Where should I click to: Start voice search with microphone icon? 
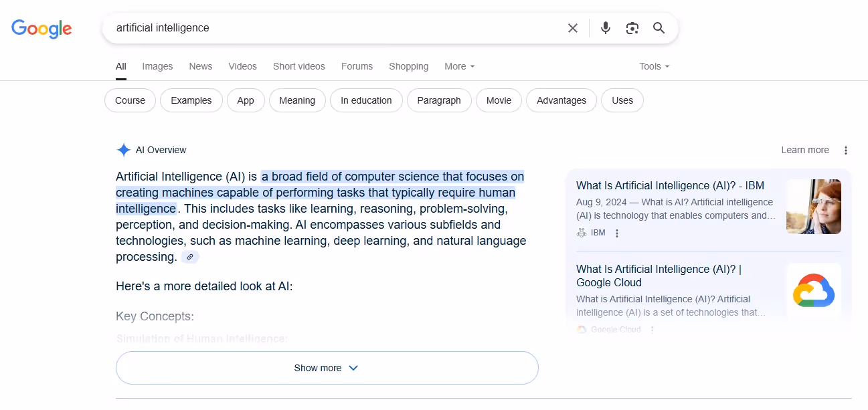click(606, 28)
